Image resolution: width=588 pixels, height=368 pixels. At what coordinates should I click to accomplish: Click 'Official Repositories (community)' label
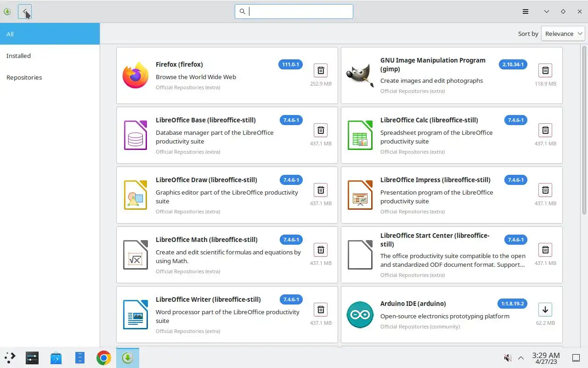coord(420,327)
